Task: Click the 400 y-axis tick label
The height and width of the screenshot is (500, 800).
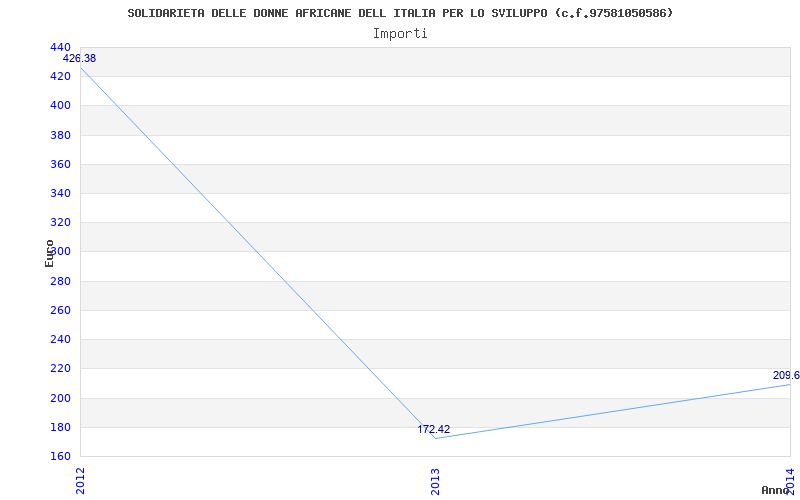Action: point(60,106)
